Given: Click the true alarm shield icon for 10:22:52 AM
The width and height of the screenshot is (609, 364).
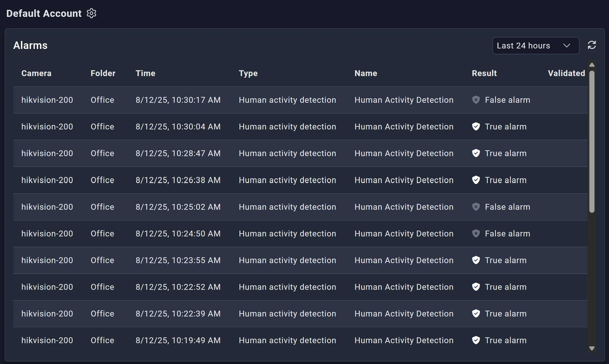Looking at the screenshot, I should point(476,287).
